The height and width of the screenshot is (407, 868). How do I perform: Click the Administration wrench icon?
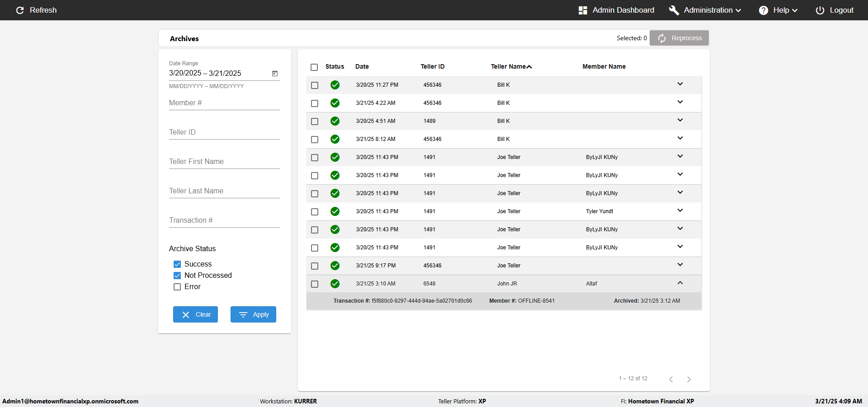[x=674, y=10]
